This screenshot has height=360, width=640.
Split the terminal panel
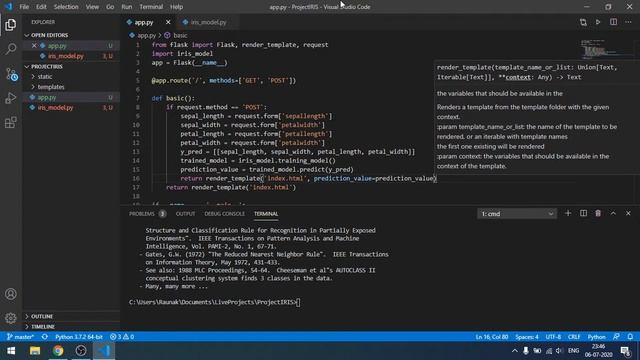(583, 213)
